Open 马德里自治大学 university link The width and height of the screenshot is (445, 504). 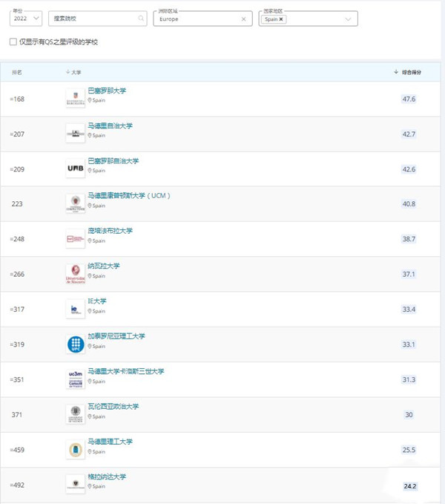(x=110, y=125)
